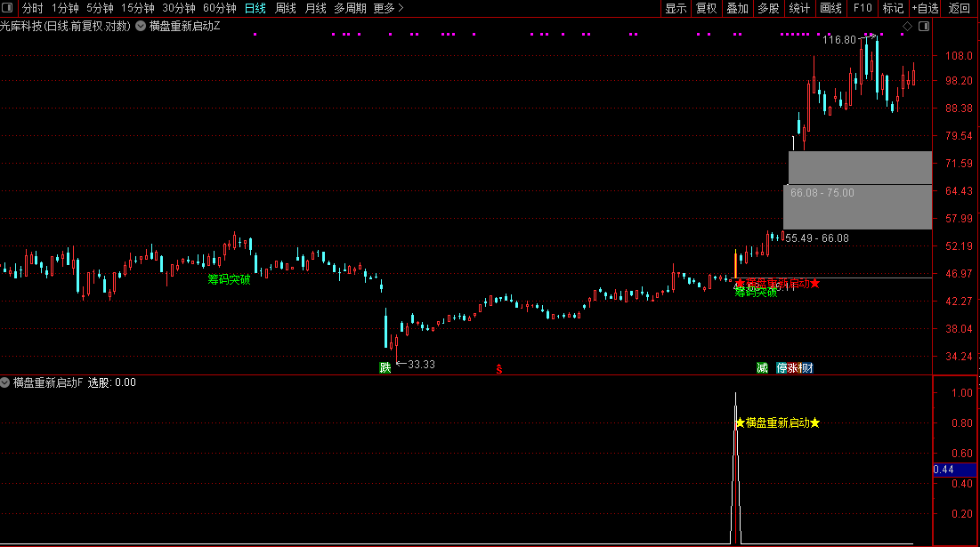Switch to 月线 monthly chart
This screenshot has width=980, height=547.
(316, 8)
